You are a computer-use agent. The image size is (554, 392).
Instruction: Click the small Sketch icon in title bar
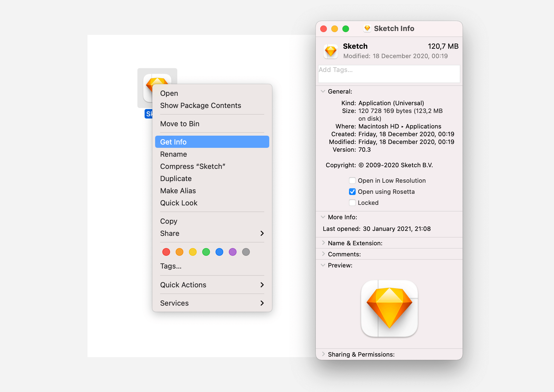pos(367,29)
